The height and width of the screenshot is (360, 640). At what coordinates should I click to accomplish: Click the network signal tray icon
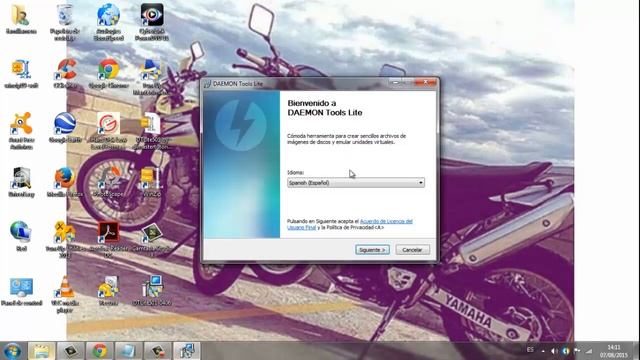coord(589,351)
